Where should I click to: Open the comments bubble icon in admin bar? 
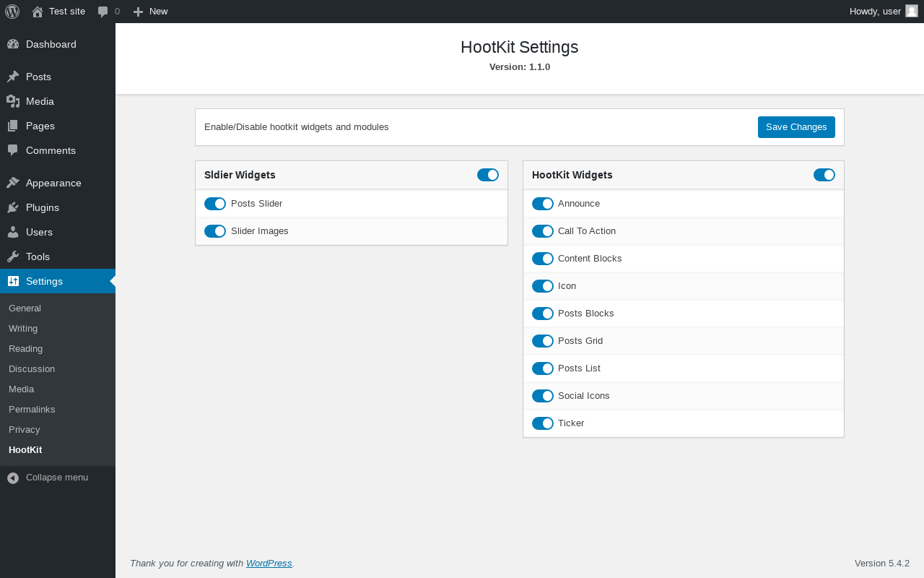103,12
